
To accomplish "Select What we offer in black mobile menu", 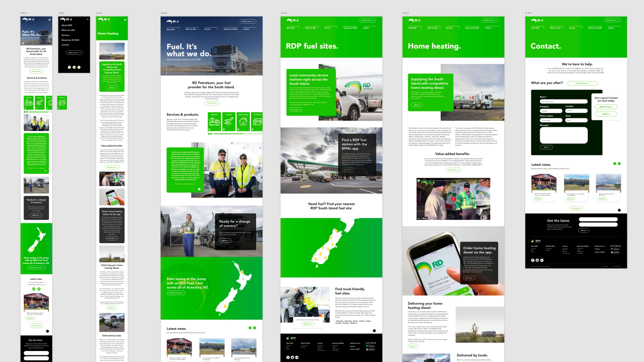I will 68,30.
